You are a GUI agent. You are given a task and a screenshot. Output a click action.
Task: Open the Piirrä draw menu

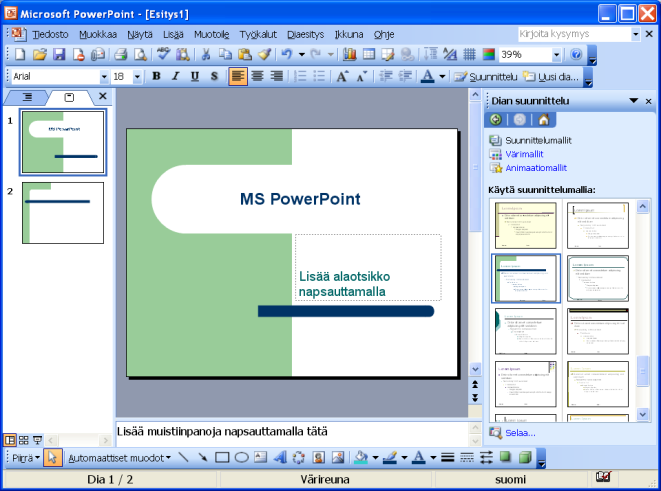pos(26,458)
